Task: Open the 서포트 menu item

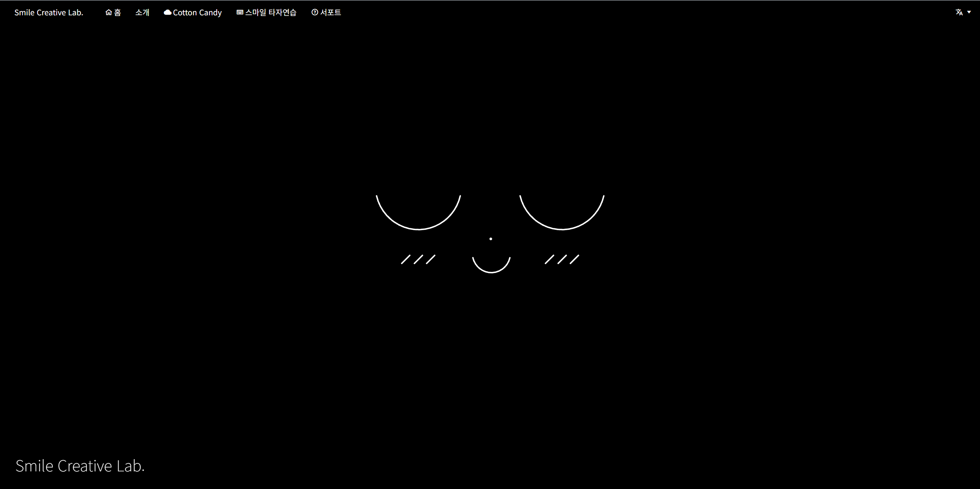Action: tap(330, 13)
